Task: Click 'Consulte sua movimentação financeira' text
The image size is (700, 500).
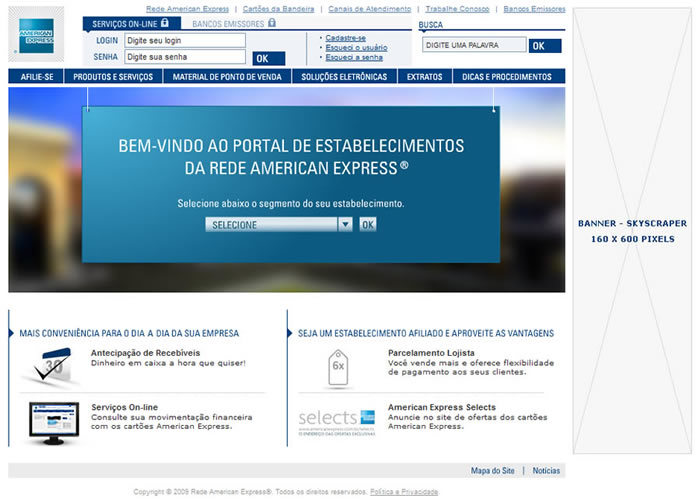Action: tap(172, 417)
